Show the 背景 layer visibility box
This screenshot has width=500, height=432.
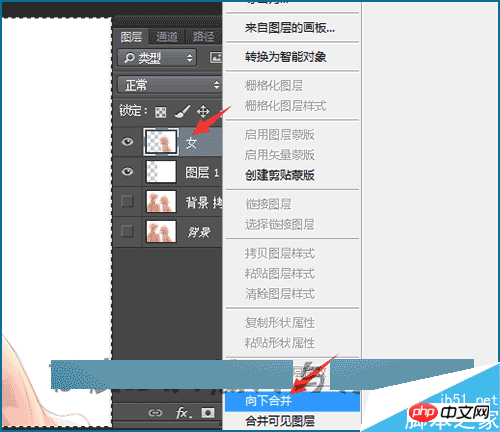[x=127, y=231]
